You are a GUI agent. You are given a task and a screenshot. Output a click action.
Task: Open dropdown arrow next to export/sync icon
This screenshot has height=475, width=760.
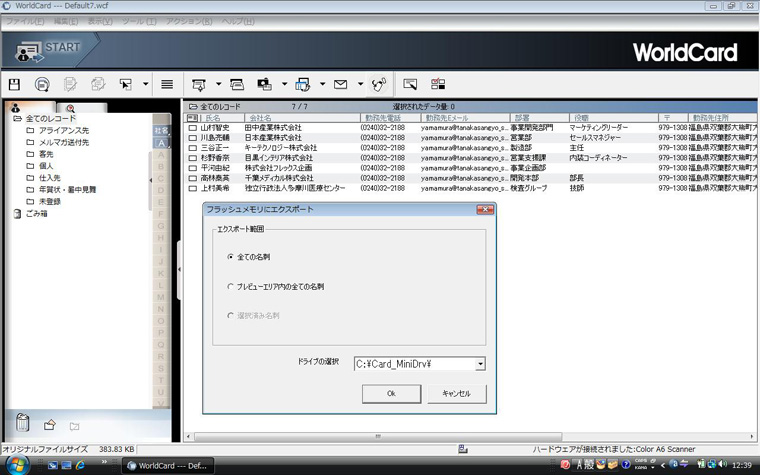(x=322, y=84)
